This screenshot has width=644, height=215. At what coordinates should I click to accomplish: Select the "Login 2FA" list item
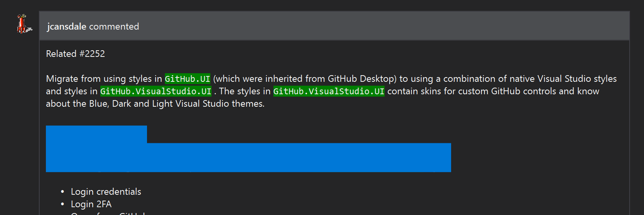[91, 204]
